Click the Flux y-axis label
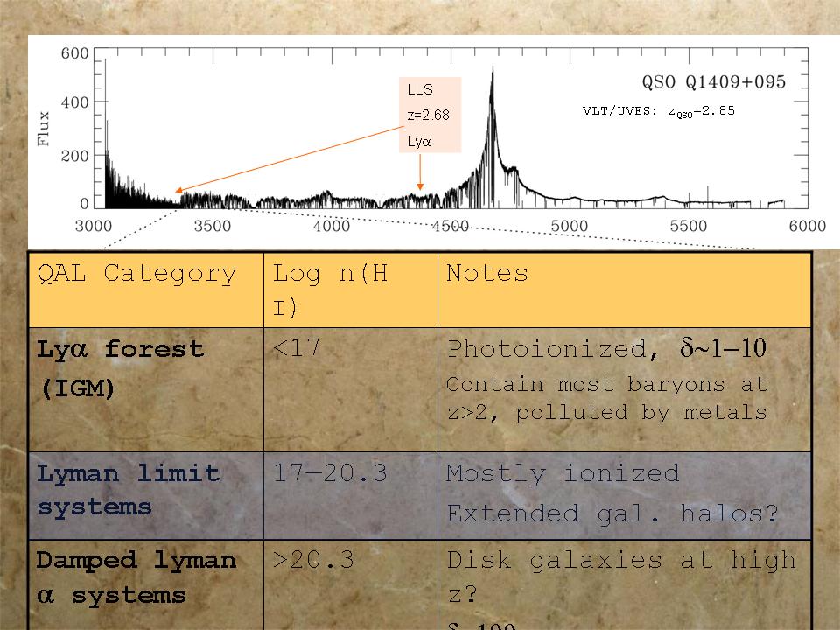The height and width of the screenshot is (630, 840). tap(45, 129)
